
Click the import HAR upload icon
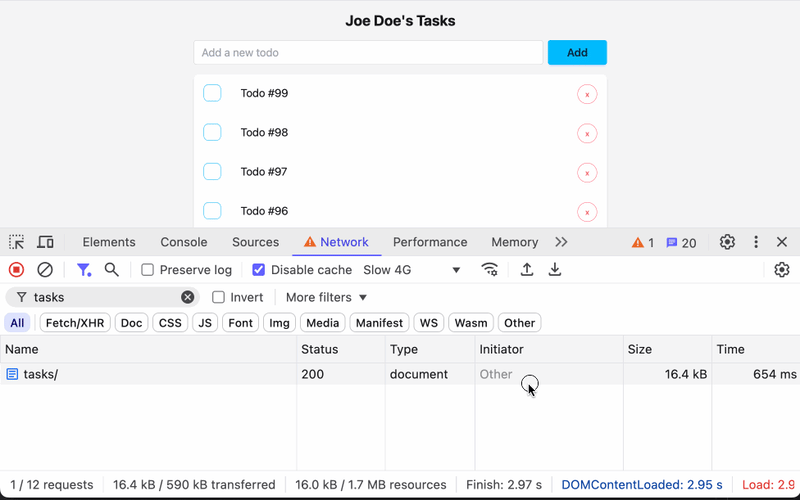coord(527,270)
